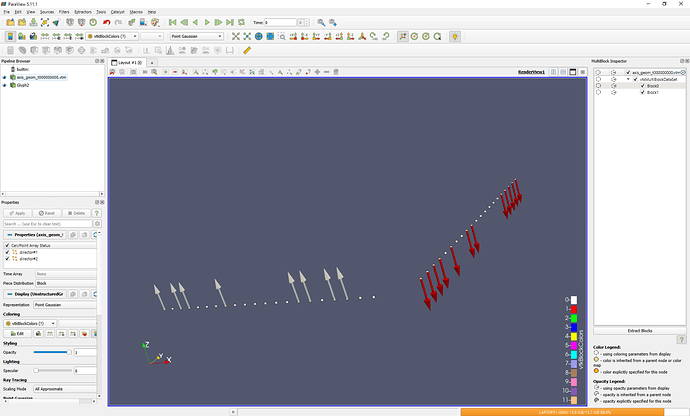Click the rotate 90 degrees clockwise icon
690x416 pixels.
(x=373, y=37)
